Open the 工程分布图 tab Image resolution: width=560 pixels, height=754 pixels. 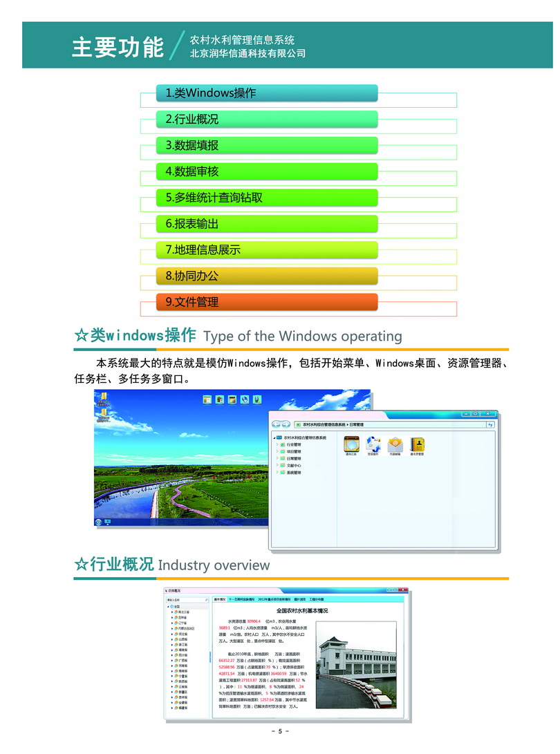tap(317, 599)
